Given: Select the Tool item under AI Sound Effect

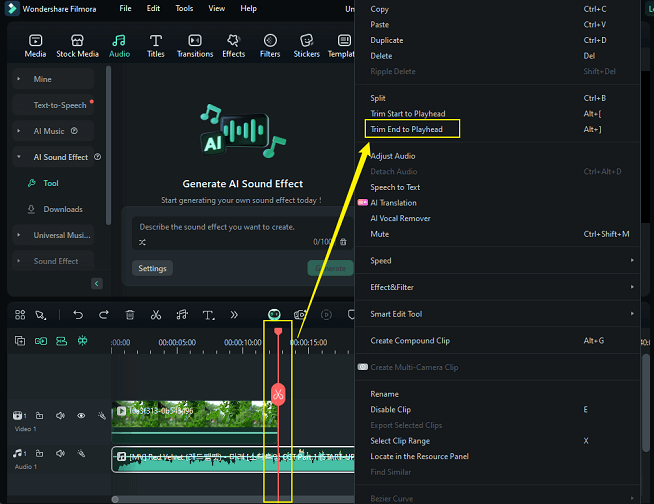Looking at the screenshot, I should 51,183.
